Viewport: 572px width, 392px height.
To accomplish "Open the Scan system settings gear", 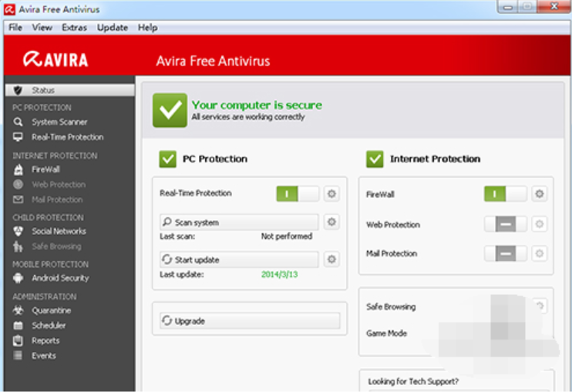I will coord(331,223).
